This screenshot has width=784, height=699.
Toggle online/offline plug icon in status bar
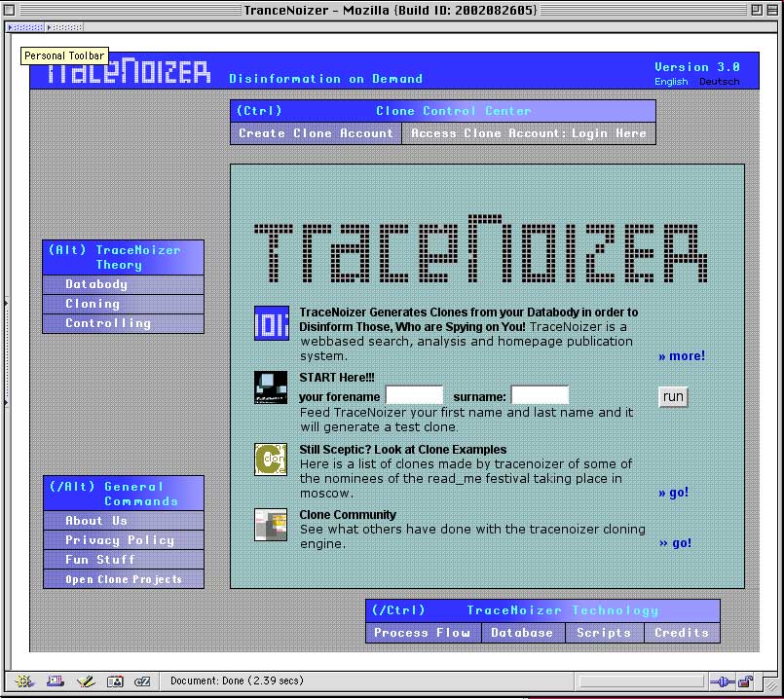point(722,681)
